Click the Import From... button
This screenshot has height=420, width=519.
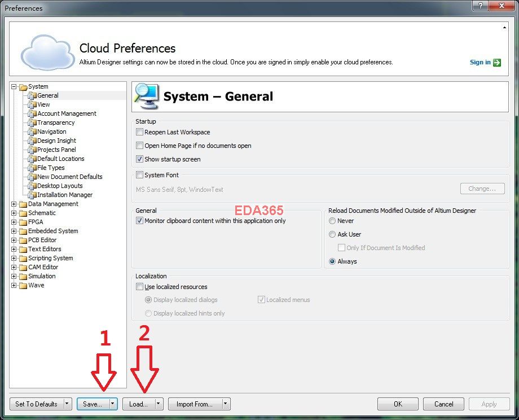(195, 404)
